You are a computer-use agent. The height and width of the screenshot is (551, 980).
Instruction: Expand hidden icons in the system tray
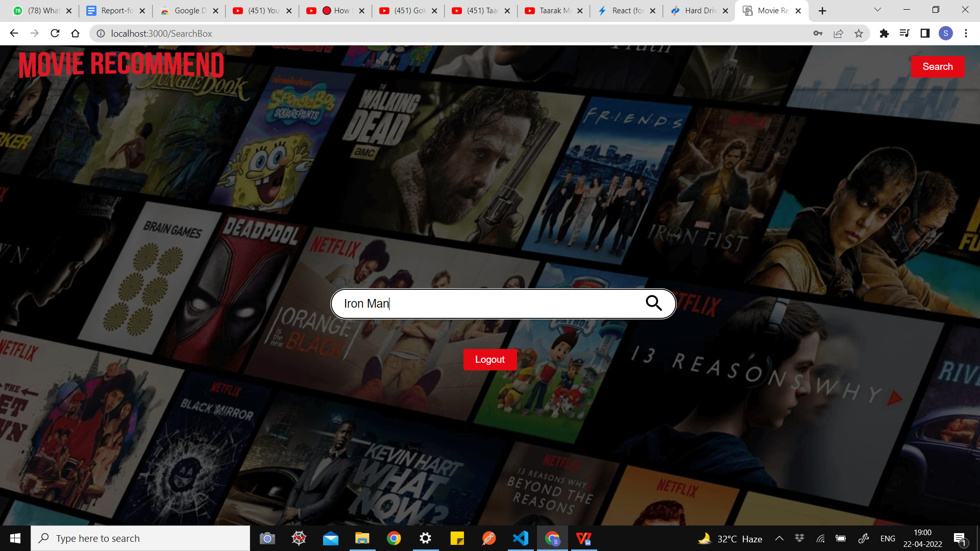pos(778,538)
